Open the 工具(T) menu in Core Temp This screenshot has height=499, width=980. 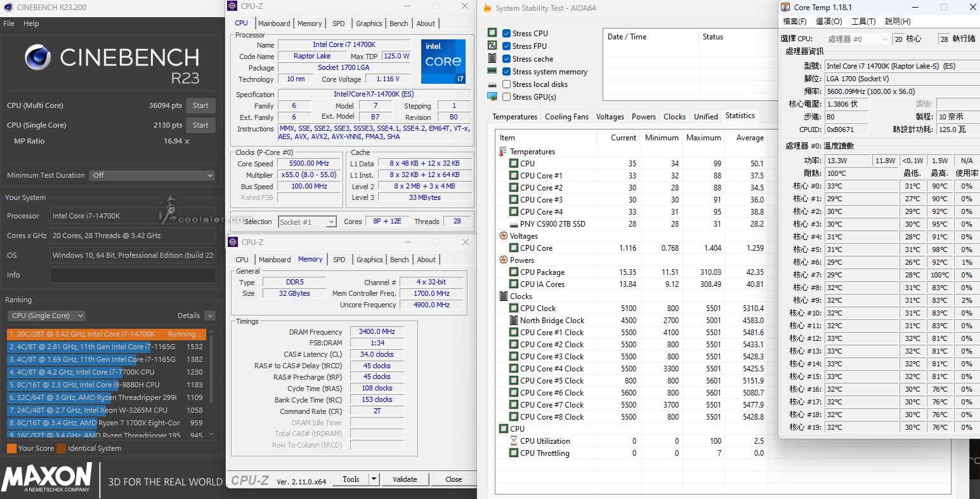[863, 22]
